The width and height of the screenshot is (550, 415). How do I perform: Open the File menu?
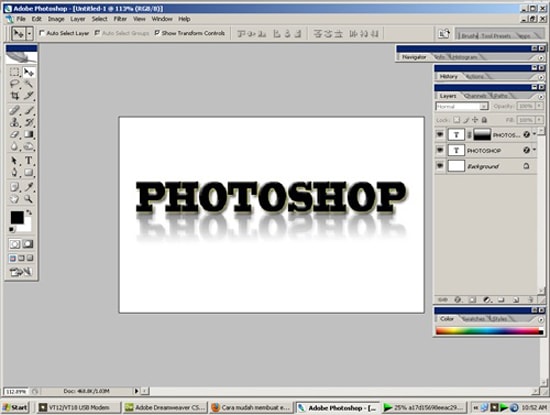tap(21, 19)
